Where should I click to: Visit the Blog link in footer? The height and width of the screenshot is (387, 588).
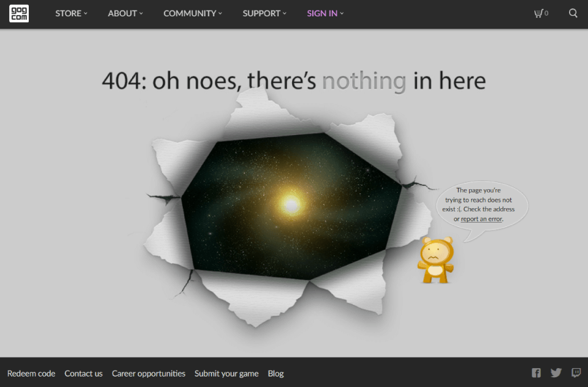(x=276, y=373)
